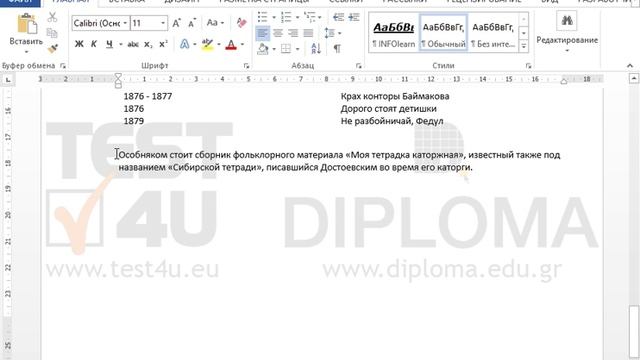The width and height of the screenshot is (640, 360).
Task: Toggle superscript x² formatting
Action: click(163, 44)
